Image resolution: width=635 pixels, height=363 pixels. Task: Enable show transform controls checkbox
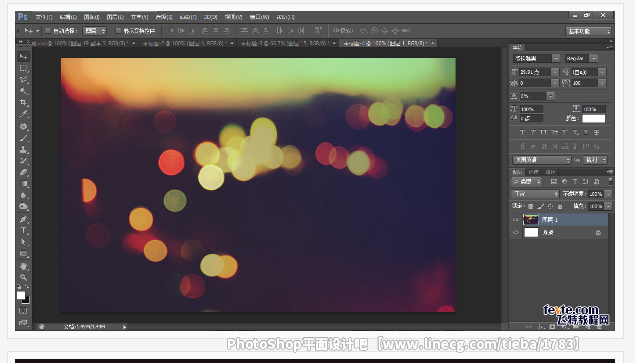coord(118,31)
